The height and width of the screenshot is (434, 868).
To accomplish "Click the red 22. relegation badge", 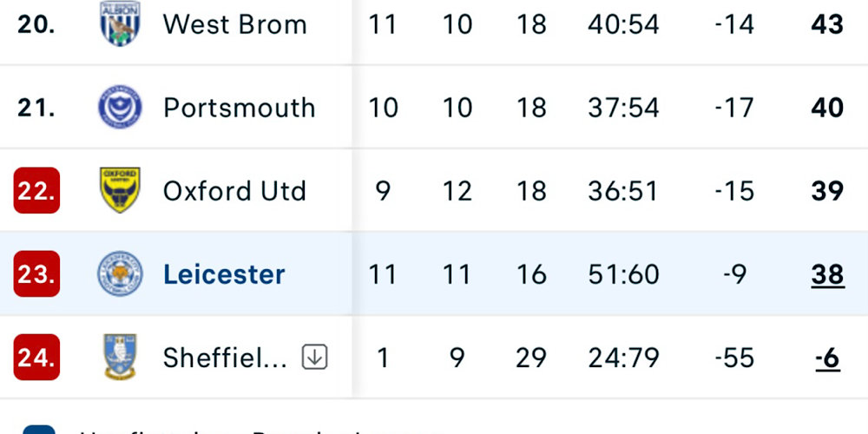I will 36,191.
